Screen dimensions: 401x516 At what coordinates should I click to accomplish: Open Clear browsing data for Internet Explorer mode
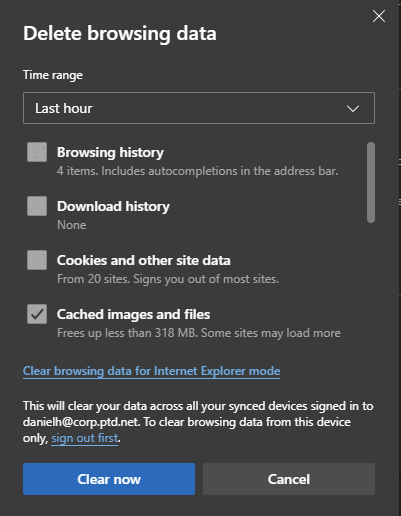pos(152,371)
